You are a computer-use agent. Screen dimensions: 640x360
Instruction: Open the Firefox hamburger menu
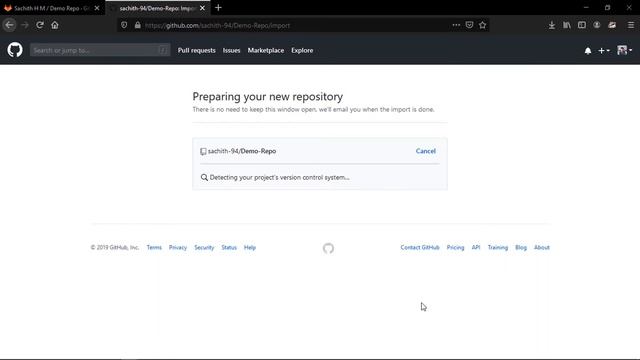[x=631, y=25]
